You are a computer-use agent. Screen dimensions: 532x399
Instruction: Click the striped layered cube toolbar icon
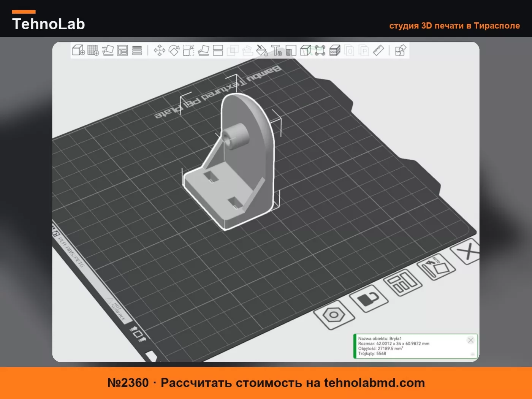(335, 50)
